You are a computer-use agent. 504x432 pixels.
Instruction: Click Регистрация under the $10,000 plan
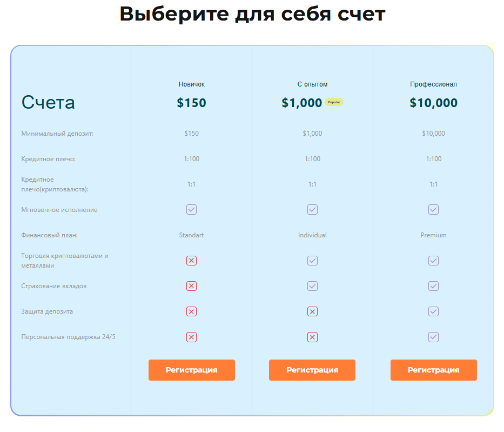[433, 370]
